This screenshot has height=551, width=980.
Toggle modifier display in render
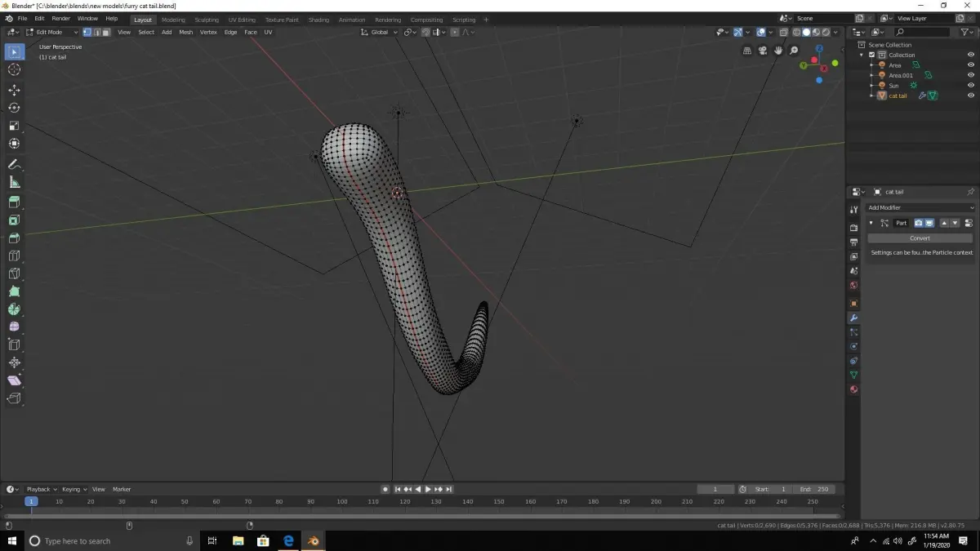coord(919,223)
